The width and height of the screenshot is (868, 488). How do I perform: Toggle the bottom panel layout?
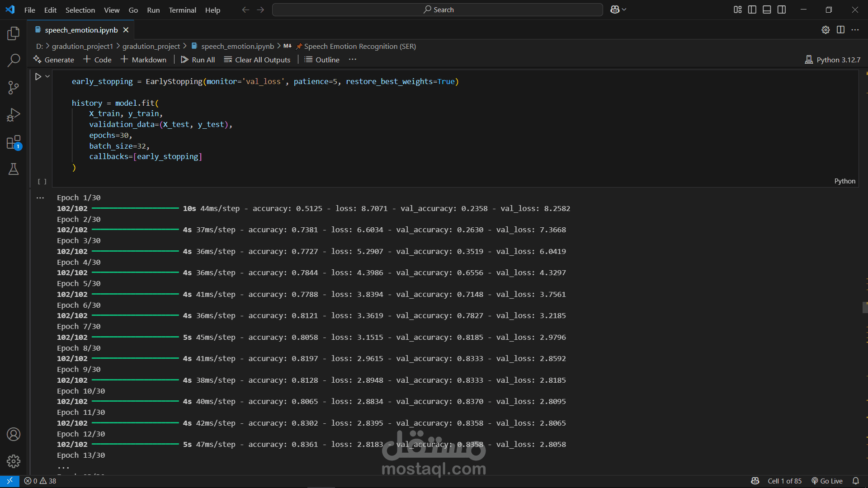(x=767, y=9)
